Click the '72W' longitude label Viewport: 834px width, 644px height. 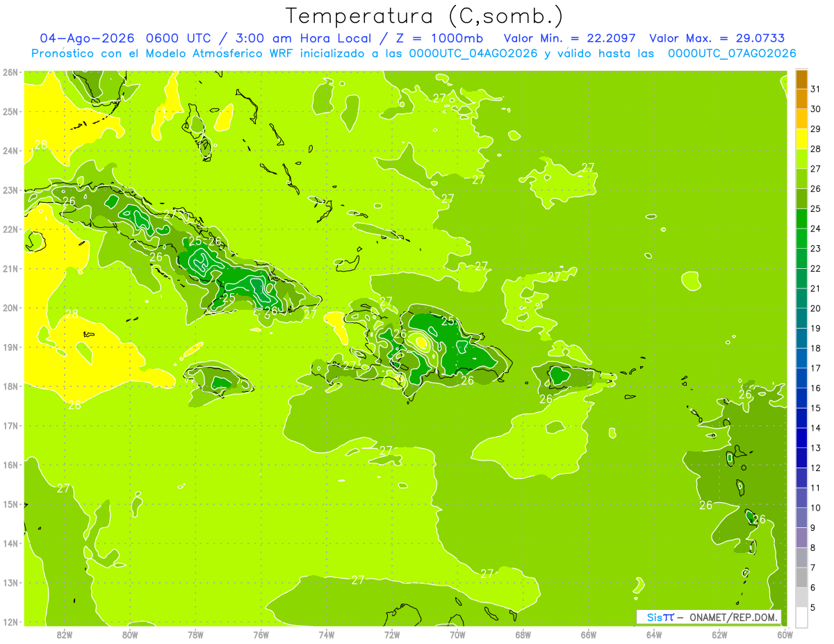tap(392, 634)
